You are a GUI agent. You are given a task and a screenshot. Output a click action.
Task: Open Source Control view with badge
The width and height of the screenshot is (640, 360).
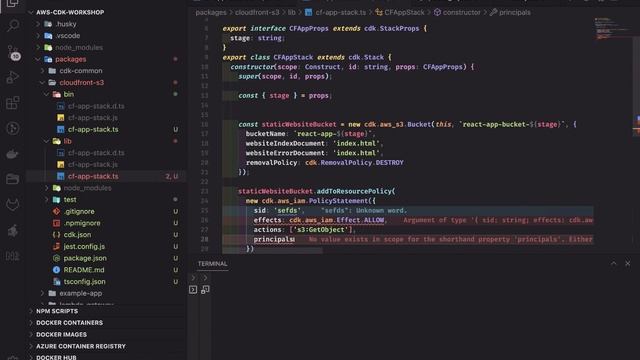pos(13,52)
